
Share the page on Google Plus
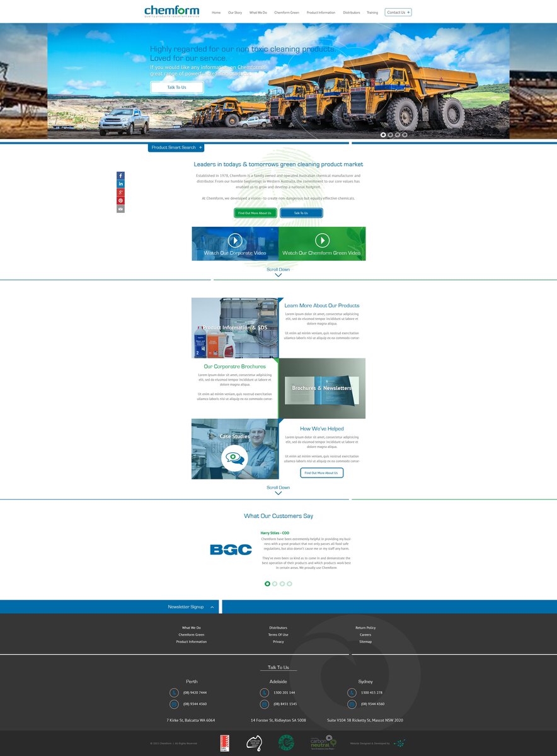(x=120, y=192)
